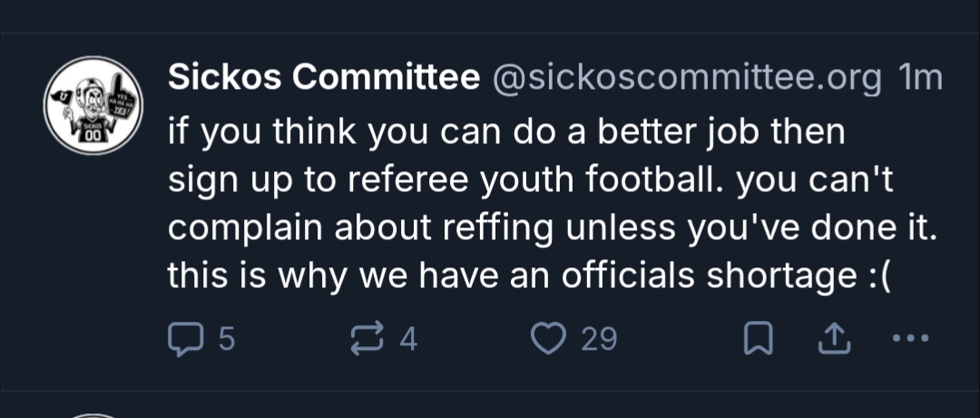Click the 1m post timestamp
Image resolution: width=980 pixels, height=418 pixels.
919,80
